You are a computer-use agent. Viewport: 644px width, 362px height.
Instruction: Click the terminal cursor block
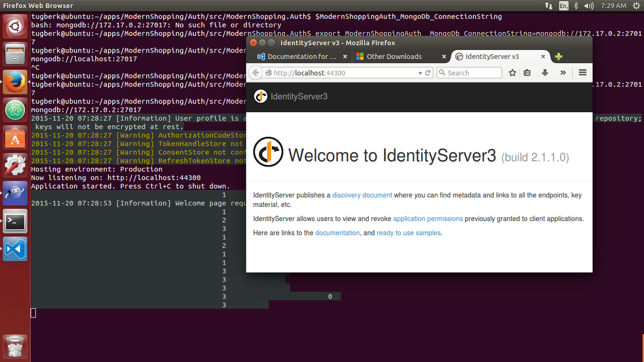pyautogui.click(x=33, y=313)
